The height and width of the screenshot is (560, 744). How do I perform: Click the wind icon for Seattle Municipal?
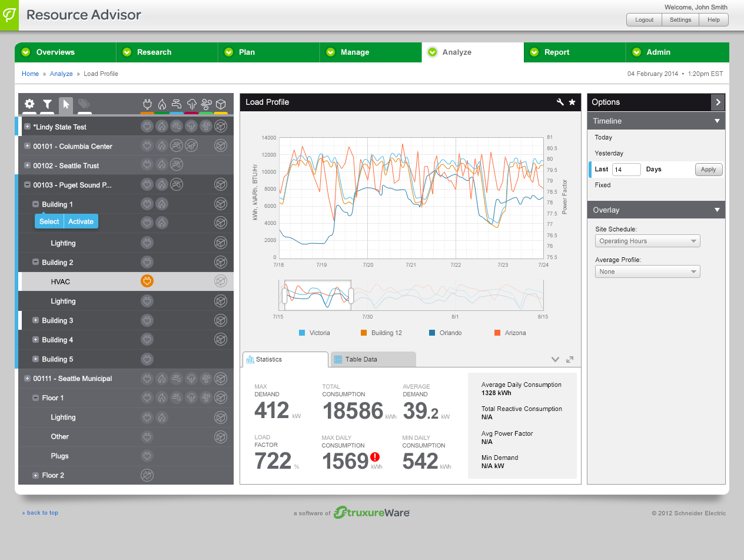[x=206, y=378]
